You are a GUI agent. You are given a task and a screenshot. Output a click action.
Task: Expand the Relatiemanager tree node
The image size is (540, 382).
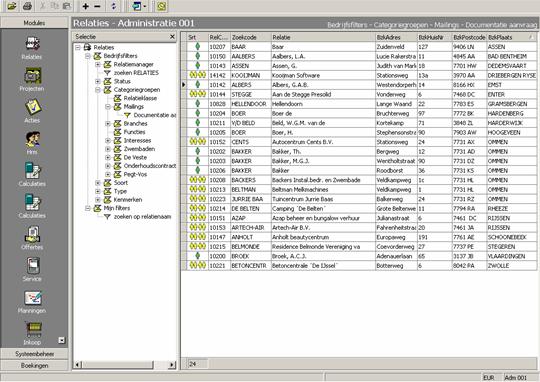[x=98, y=64]
